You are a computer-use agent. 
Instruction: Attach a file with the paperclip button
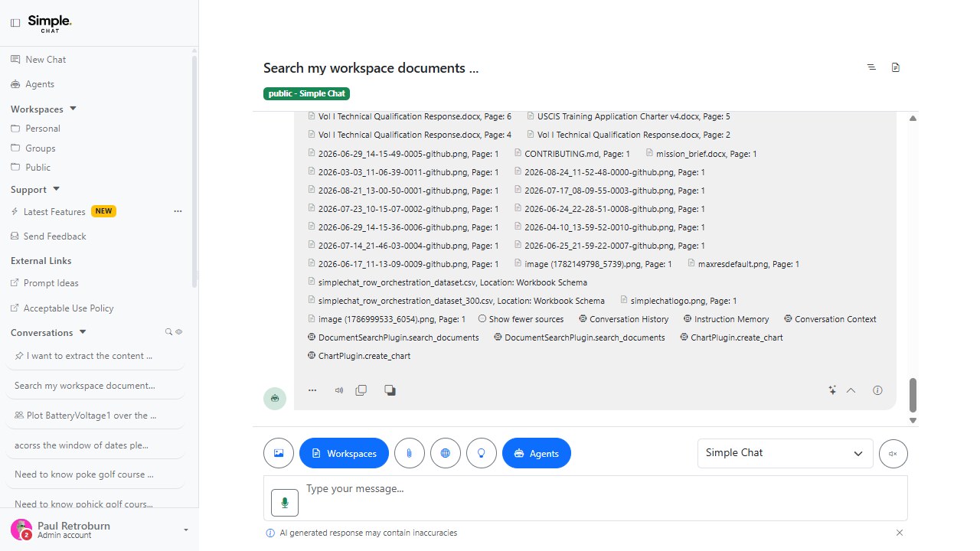[410, 453]
